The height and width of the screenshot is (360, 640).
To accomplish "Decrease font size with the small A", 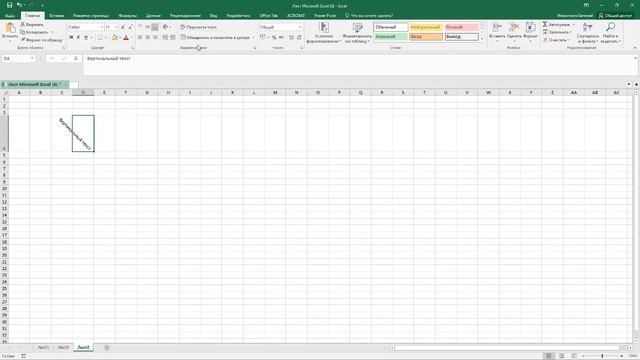I will tap(130, 27).
